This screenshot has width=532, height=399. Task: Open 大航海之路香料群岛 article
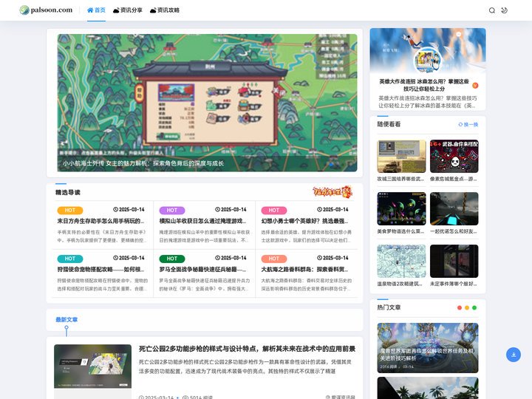coord(304,270)
